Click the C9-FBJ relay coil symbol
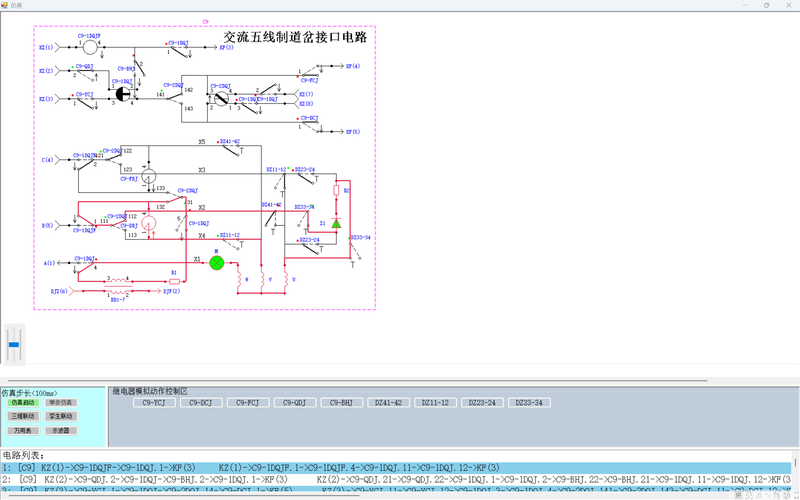This screenshot has width=800, height=500. pos(148,176)
